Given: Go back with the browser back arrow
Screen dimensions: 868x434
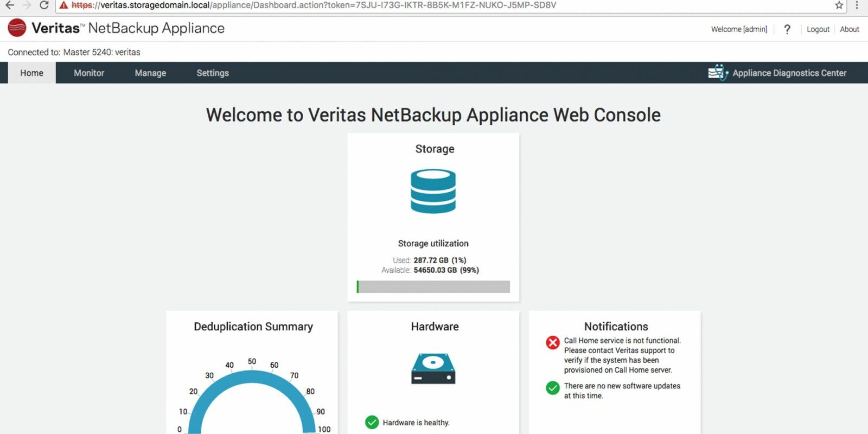Looking at the screenshot, I should pyautogui.click(x=9, y=5).
